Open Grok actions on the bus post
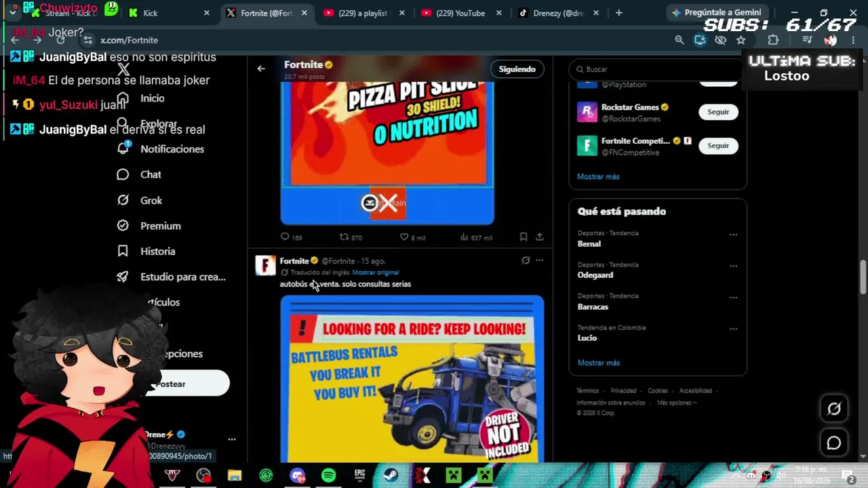 click(526, 260)
